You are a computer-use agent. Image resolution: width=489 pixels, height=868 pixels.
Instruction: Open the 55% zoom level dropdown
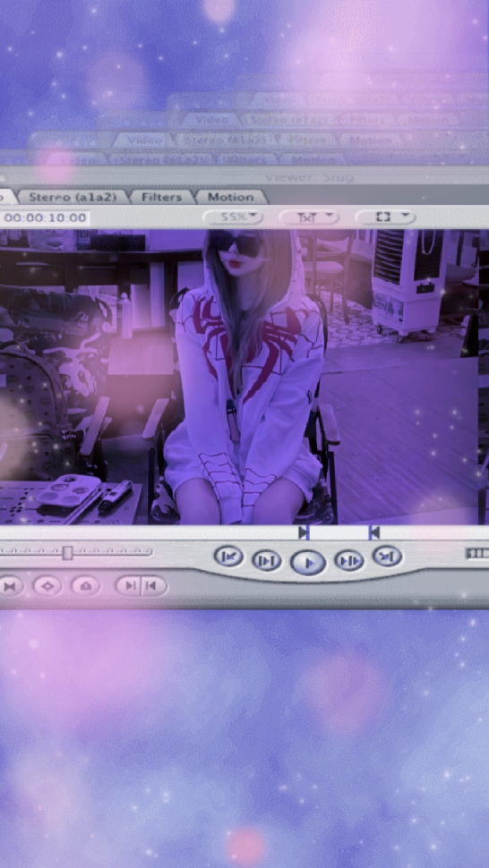pos(233,217)
